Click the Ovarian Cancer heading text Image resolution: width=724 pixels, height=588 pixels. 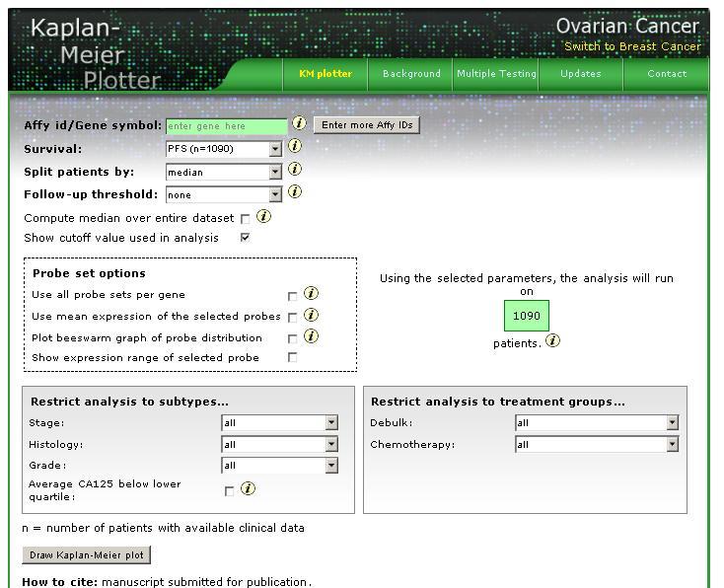point(627,27)
